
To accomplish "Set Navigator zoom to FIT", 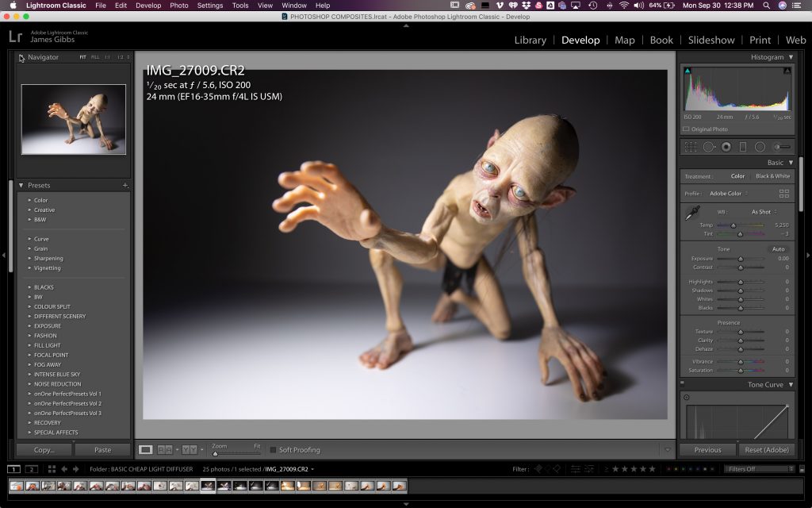I will coord(82,57).
